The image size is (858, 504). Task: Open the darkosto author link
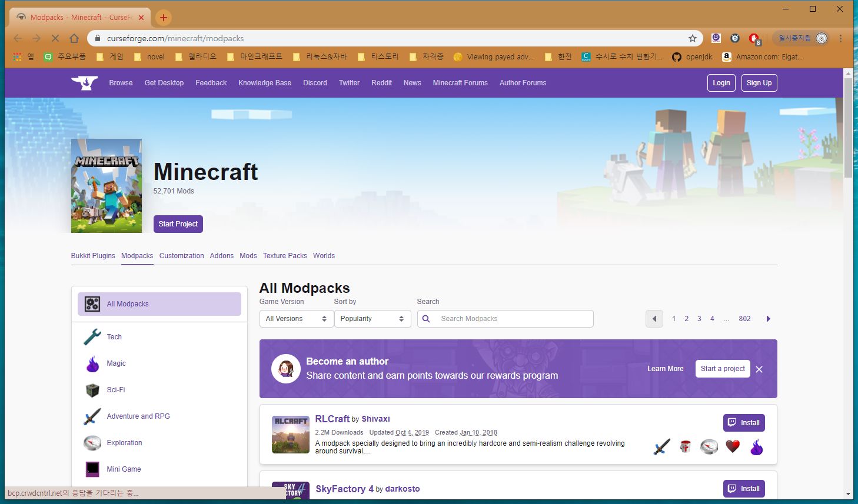(x=403, y=489)
